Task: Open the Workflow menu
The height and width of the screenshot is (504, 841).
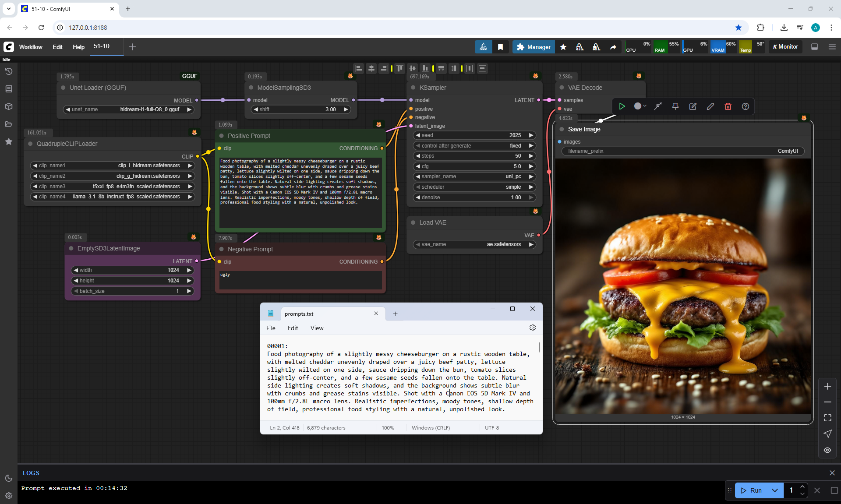Action: click(31, 47)
